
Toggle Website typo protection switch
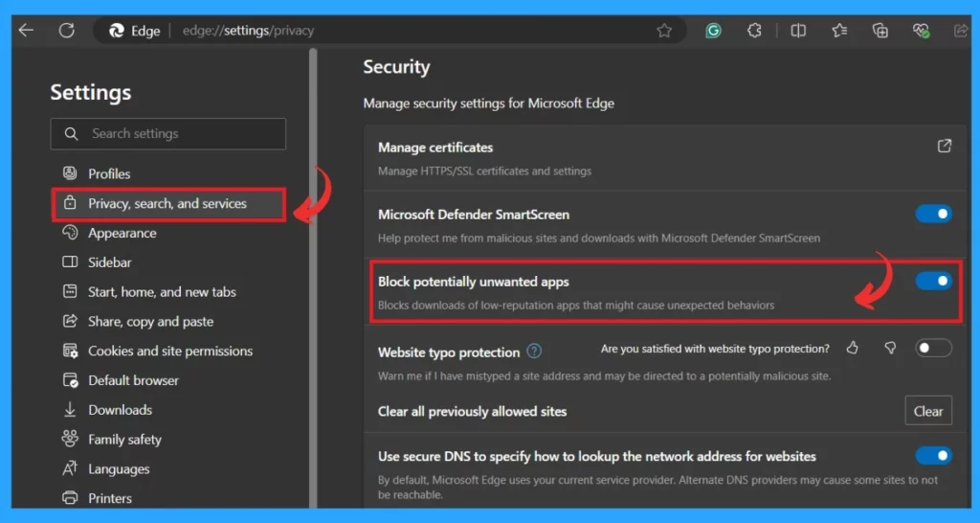[933, 348]
